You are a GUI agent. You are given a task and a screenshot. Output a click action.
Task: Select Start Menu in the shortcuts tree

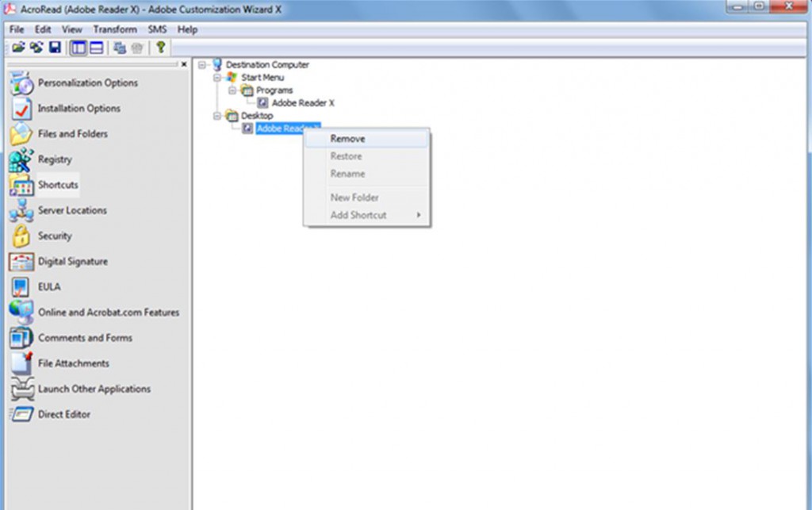tap(262, 78)
